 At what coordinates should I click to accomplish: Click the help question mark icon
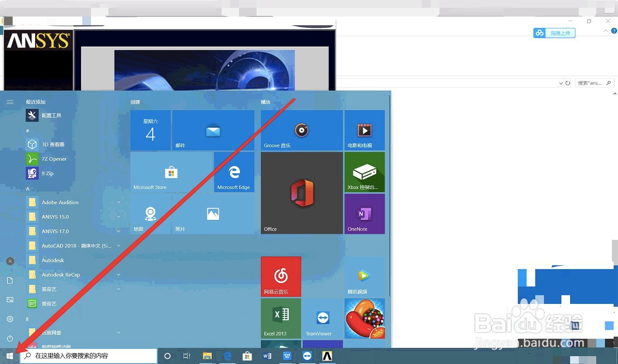pos(614,31)
